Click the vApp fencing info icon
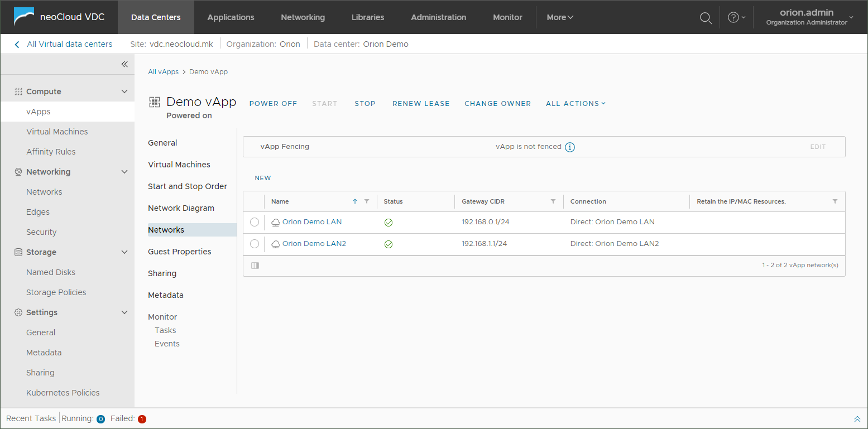This screenshot has height=429, width=868. tap(570, 147)
